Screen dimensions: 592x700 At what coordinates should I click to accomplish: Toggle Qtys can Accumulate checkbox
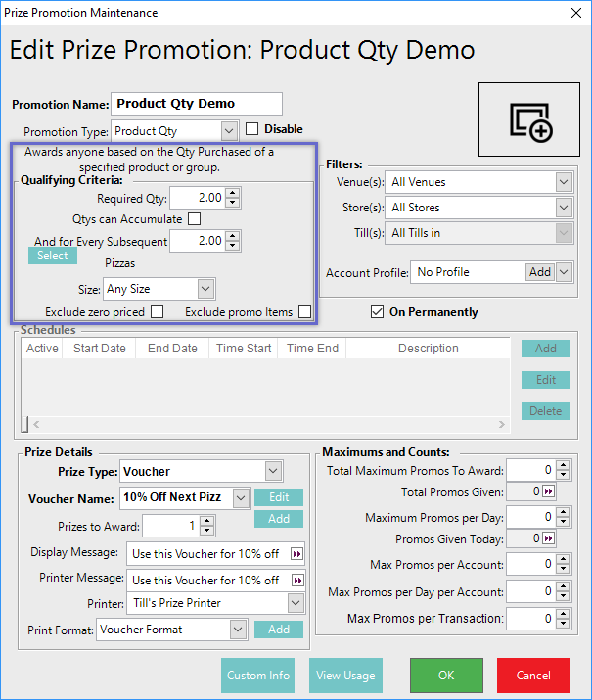pos(194,219)
